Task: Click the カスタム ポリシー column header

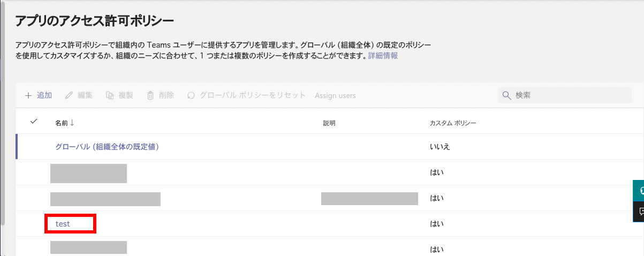Action: (453, 123)
